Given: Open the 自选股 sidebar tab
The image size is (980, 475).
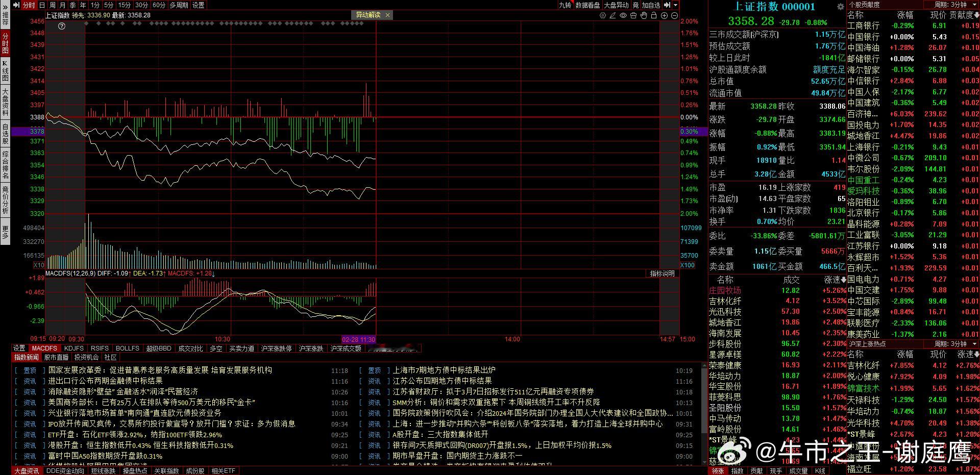Looking at the screenshot, I should click(x=5, y=134).
